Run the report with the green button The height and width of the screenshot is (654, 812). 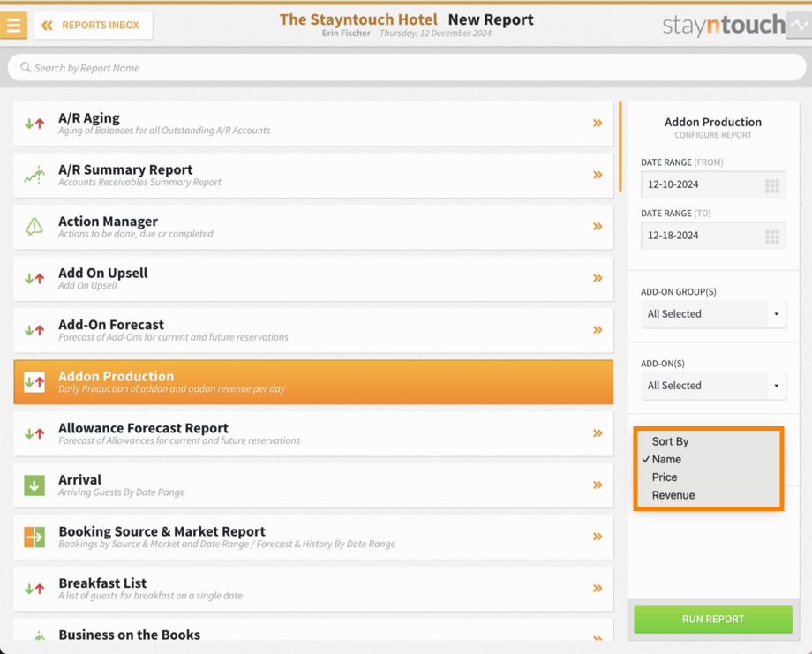tap(713, 620)
